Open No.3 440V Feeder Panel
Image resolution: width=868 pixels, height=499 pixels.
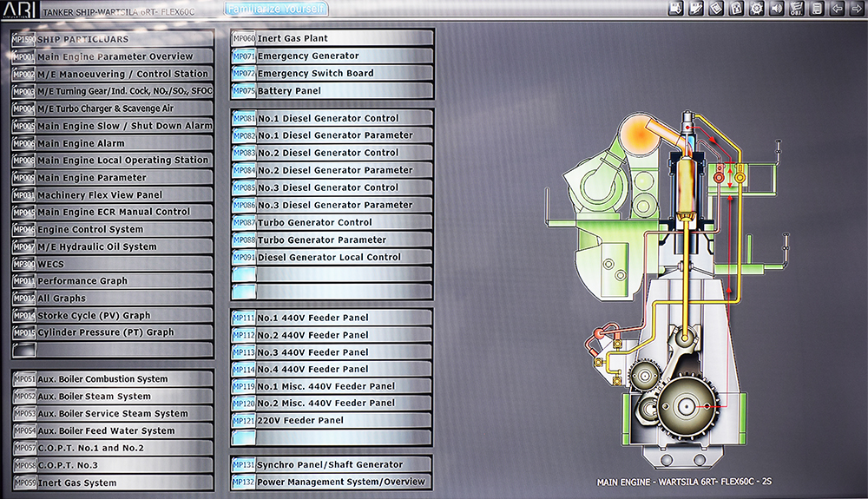332,351
